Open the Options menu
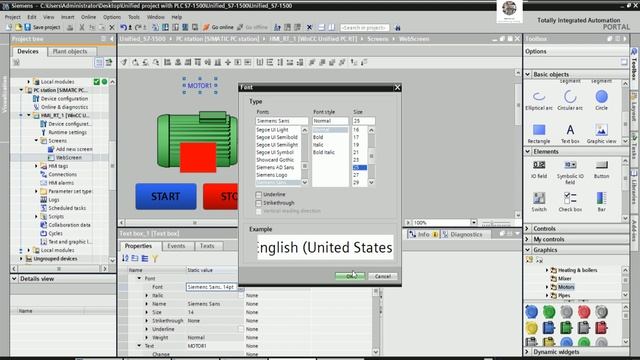The image size is (640, 360). click(x=111, y=17)
